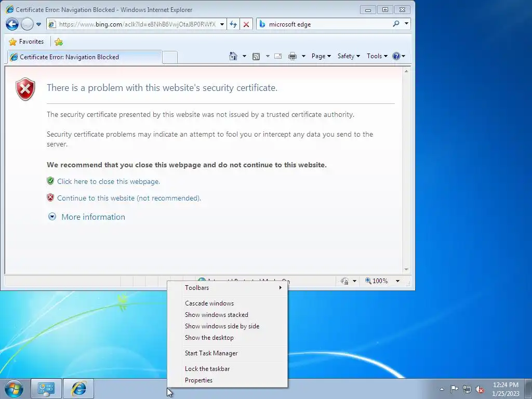Viewport: 532px width, 399px height.
Task: Click the scrollbar down arrow in page
Action: click(406, 270)
